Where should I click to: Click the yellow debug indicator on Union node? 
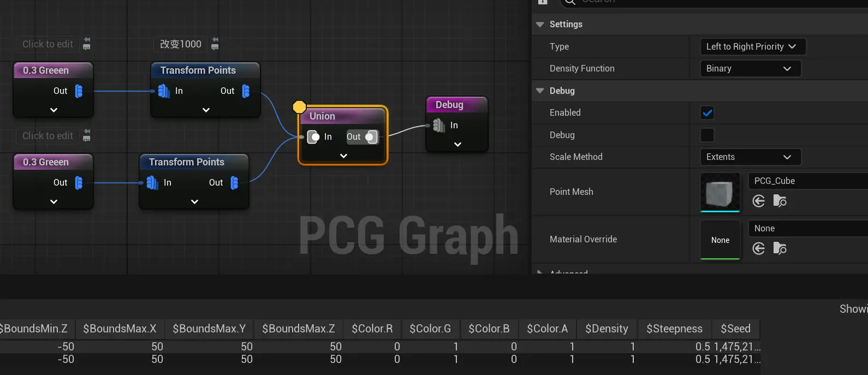[x=299, y=107]
